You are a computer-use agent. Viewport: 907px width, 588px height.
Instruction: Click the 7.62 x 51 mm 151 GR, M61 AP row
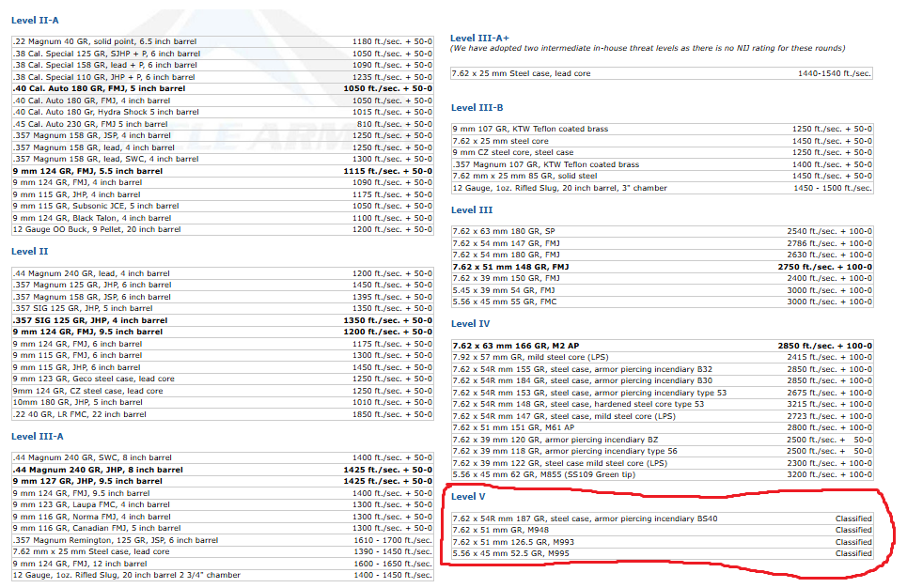[x=663, y=427]
